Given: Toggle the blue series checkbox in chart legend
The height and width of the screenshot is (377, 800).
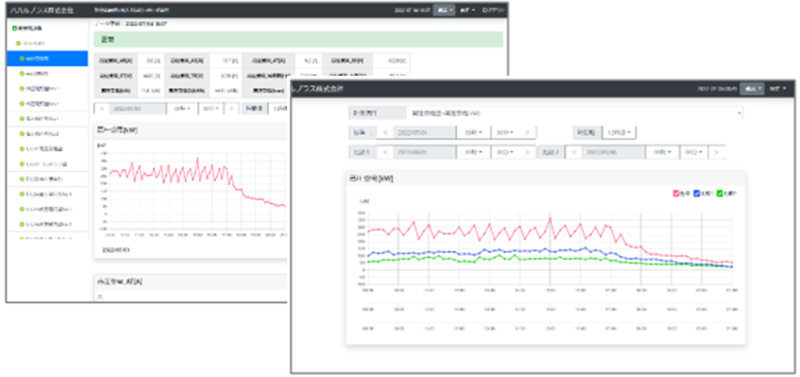Looking at the screenshot, I should click(x=696, y=194).
